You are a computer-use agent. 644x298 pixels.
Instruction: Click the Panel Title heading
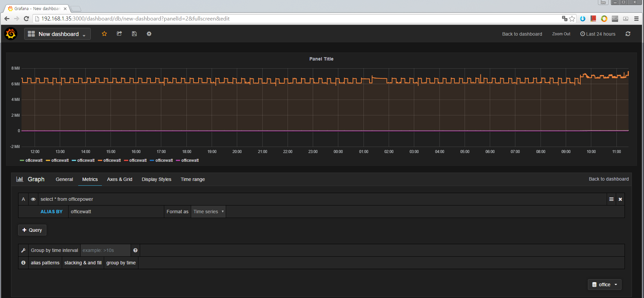pyautogui.click(x=321, y=59)
